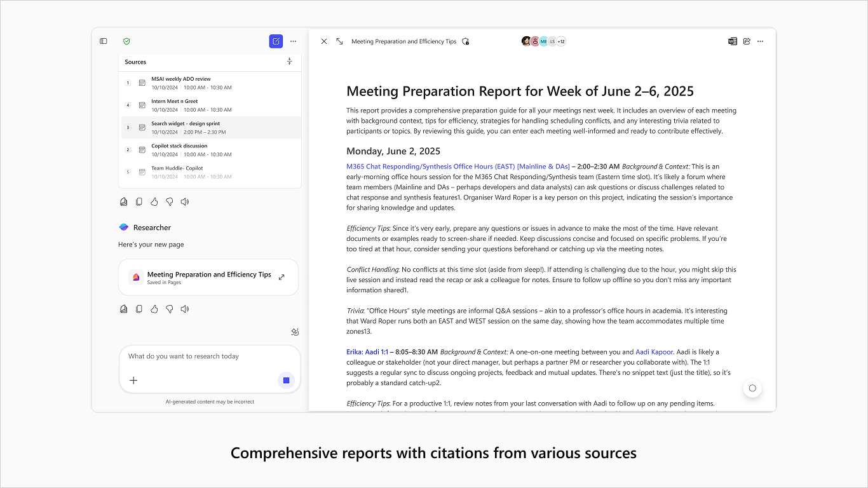Click citation number 4 badge in Sources
The height and width of the screenshot is (488, 868).
[x=128, y=105]
